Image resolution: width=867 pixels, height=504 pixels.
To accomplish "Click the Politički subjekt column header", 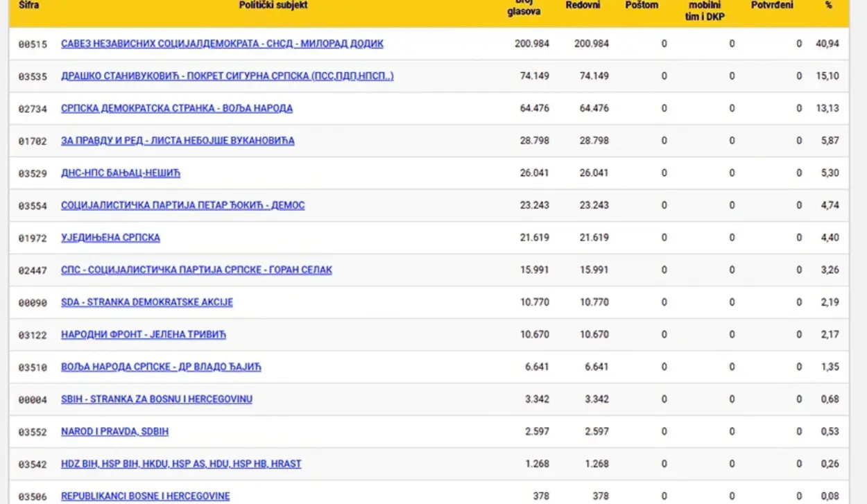I will pyautogui.click(x=273, y=5).
